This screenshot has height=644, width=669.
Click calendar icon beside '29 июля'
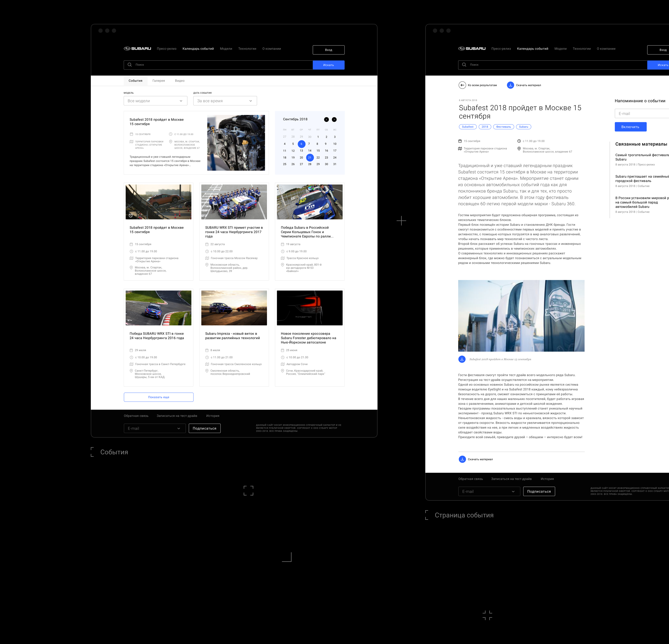(131, 350)
